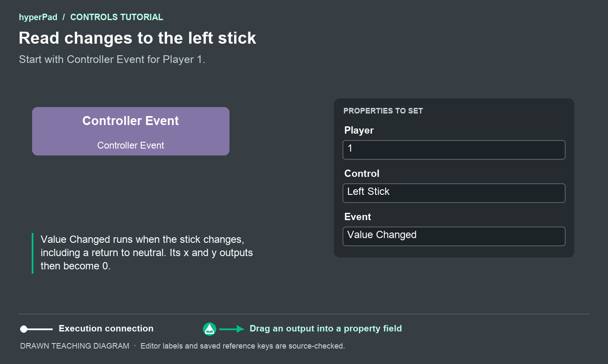This screenshot has height=364, width=608.
Task: Click the 'Read changes to the left stick' heading
Action: click(137, 38)
